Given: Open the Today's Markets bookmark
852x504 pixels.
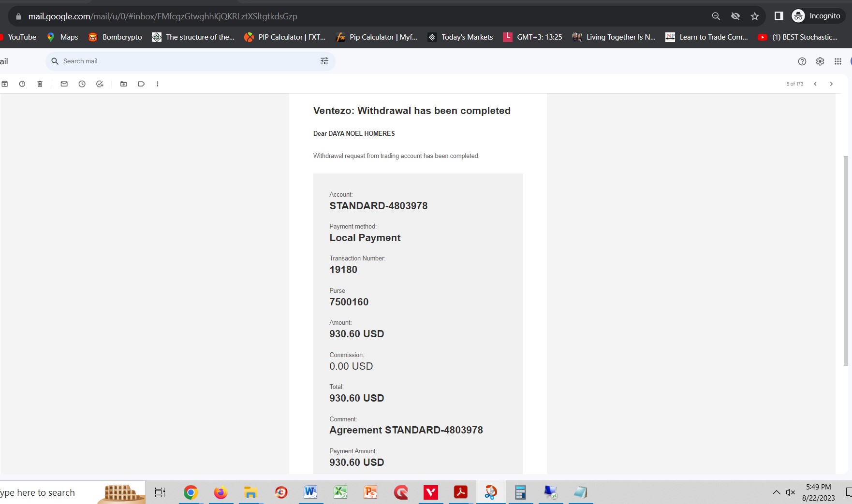Looking at the screenshot, I should point(460,37).
